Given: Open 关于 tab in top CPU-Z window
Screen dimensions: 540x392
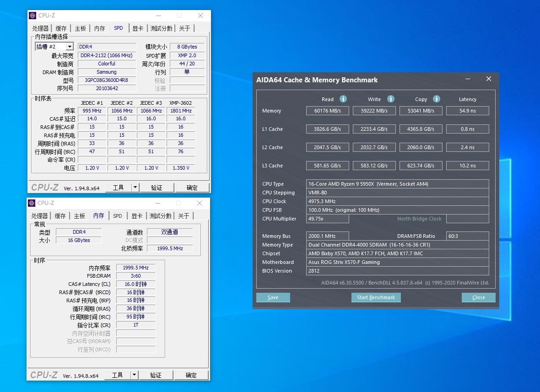Looking at the screenshot, I should (184, 28).
